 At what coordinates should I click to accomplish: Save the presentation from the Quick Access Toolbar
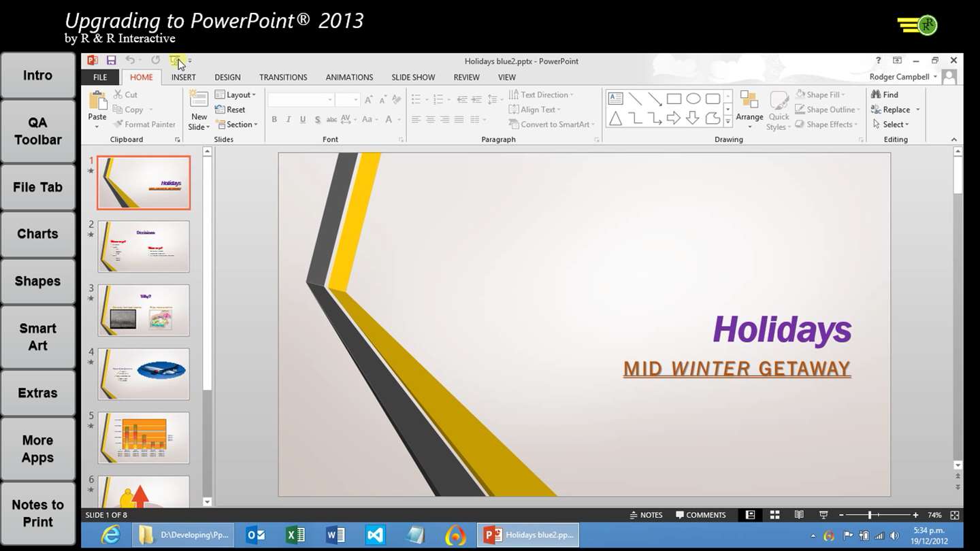point(112,61)
